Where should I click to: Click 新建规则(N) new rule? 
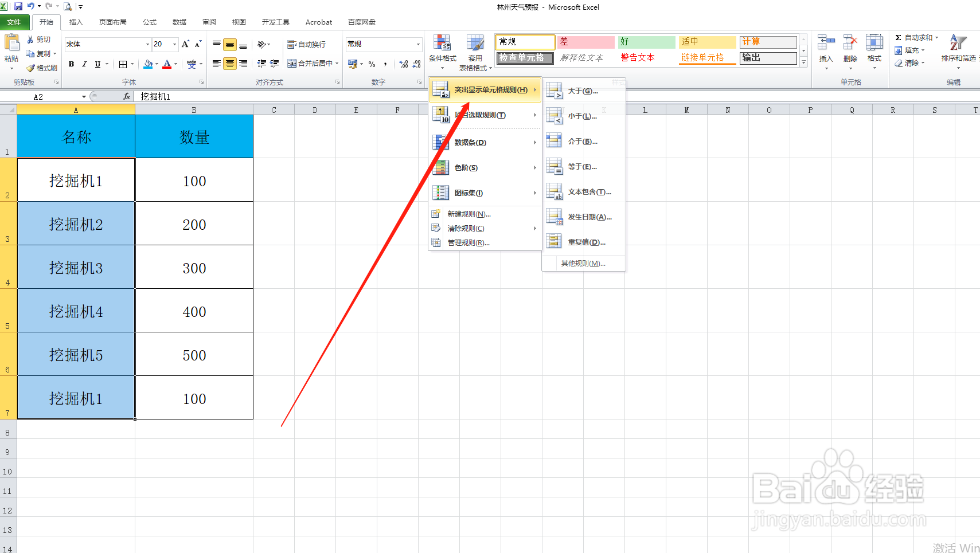click(x=485, y=214)
